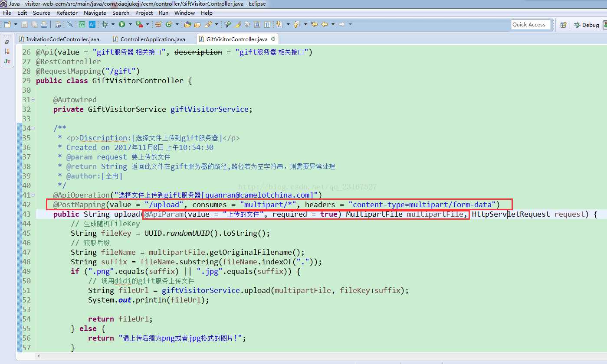Switch to InvitationCodeController.java tab
Image resolution: width=607 pixels, height=364 pixels.
pyautogui.click(x=59, y=39)
